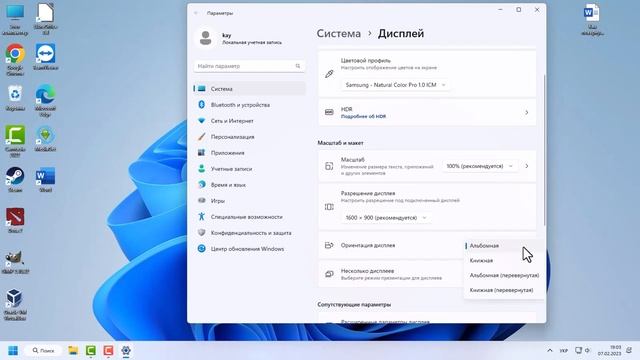Open the HDR settings row chevron
640x360 pixels.
point(527,112)
